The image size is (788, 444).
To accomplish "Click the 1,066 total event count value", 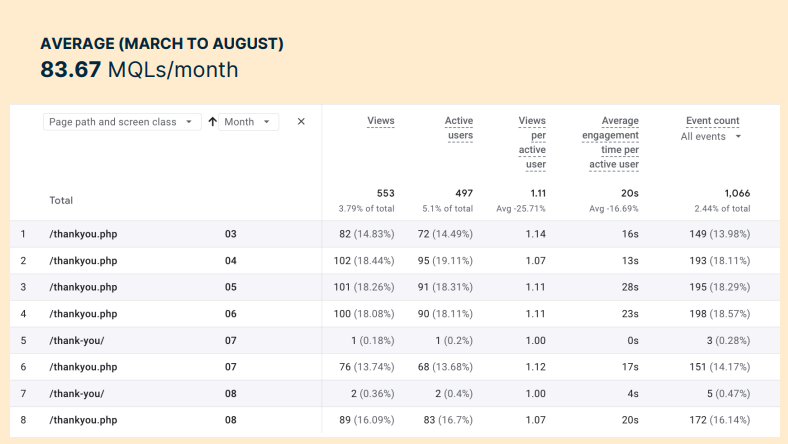I will coord(736,193).
